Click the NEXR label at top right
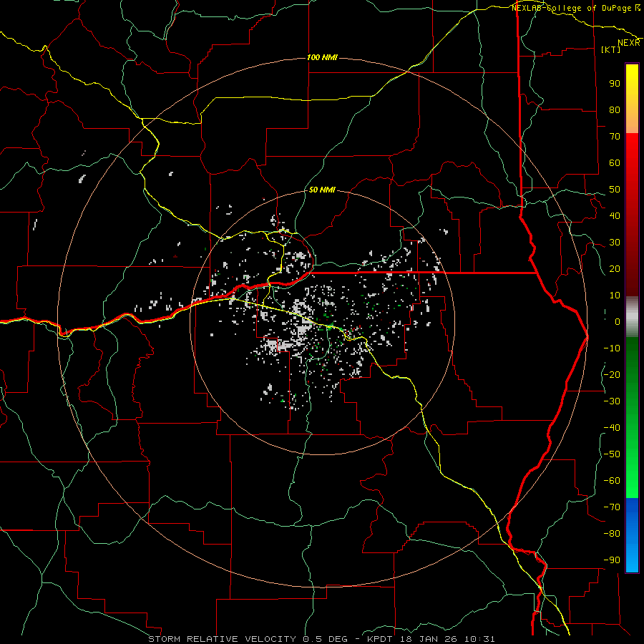This screenshot has width=644, height=644. [x=629, y=43]
